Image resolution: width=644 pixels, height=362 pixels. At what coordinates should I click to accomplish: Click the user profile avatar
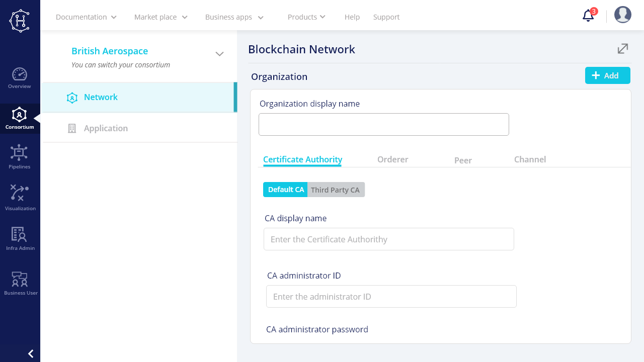click(x=622, y=15)
